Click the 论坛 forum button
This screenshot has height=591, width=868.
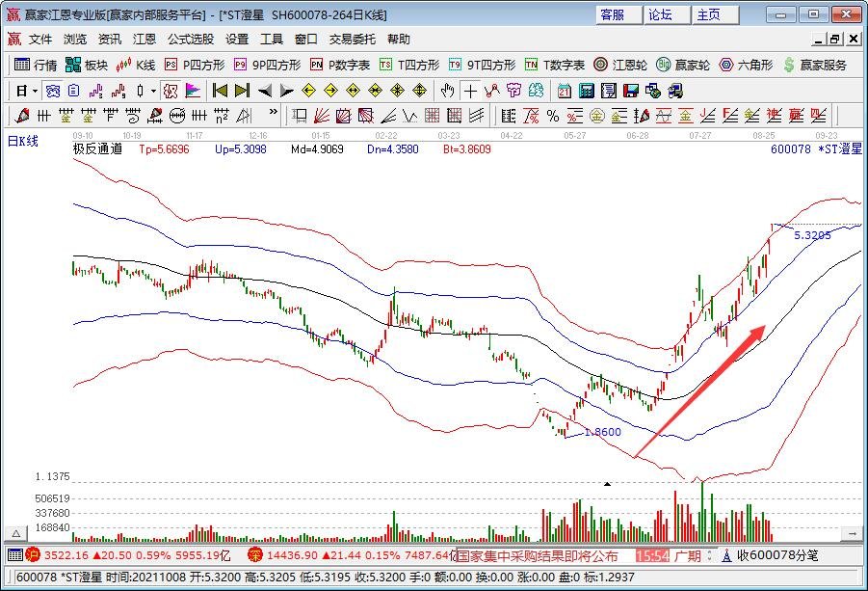[660, 14]
